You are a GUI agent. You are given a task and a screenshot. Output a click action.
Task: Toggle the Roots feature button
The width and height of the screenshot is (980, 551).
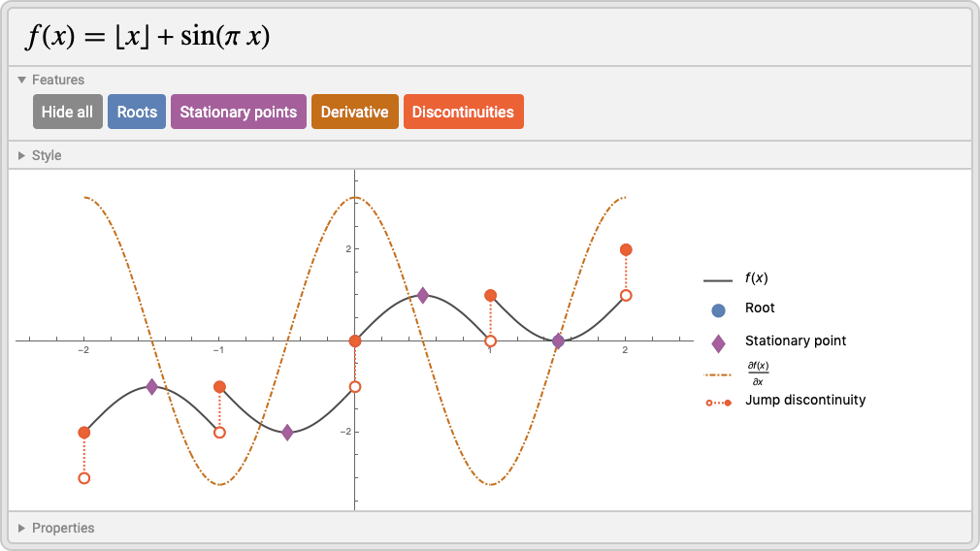point(137,112)
